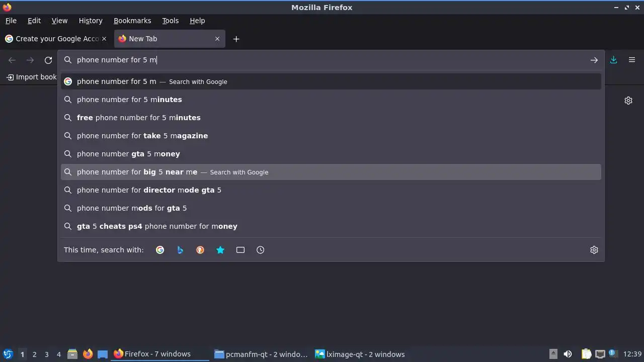
Task: Activate pcmanfm-qt taskbar entry
Action: click(261, 354)
